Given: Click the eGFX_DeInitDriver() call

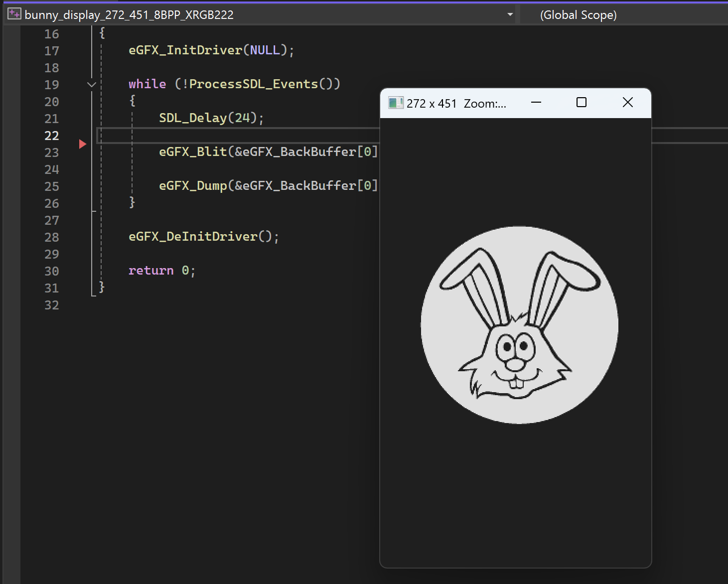Looking at the screenshot, I should (199, 236).
